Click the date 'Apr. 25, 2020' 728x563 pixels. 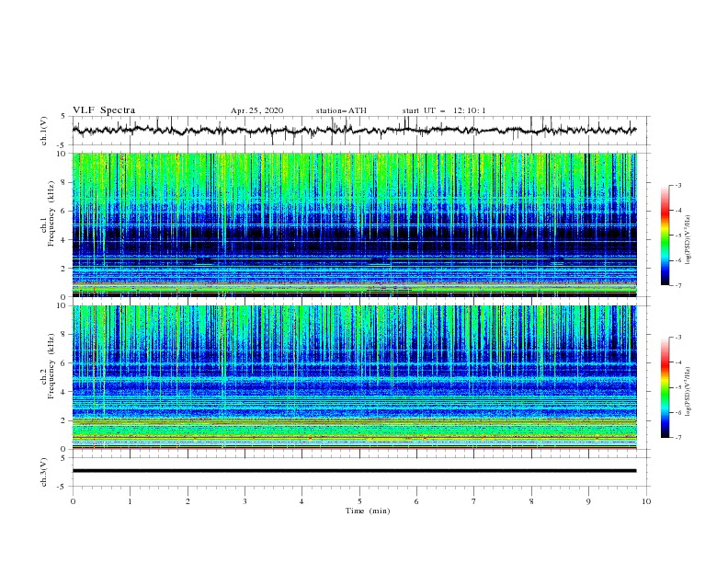click(256, 110)
